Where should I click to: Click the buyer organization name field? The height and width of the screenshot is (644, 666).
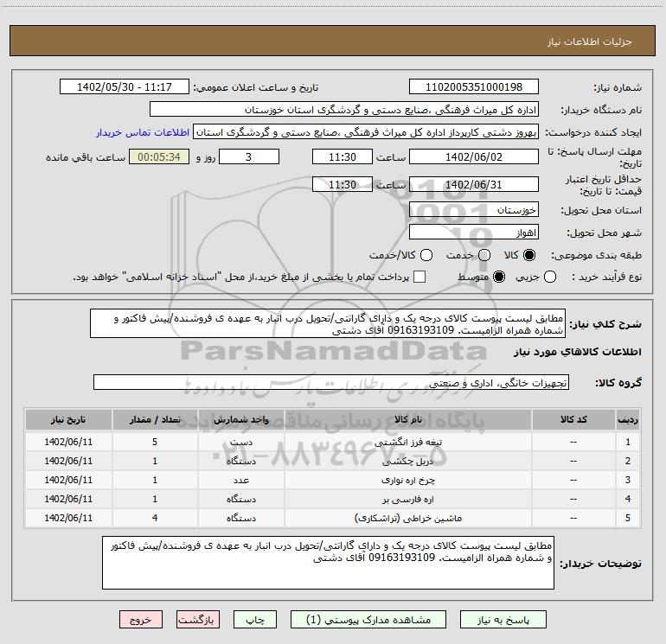[344, 110]
